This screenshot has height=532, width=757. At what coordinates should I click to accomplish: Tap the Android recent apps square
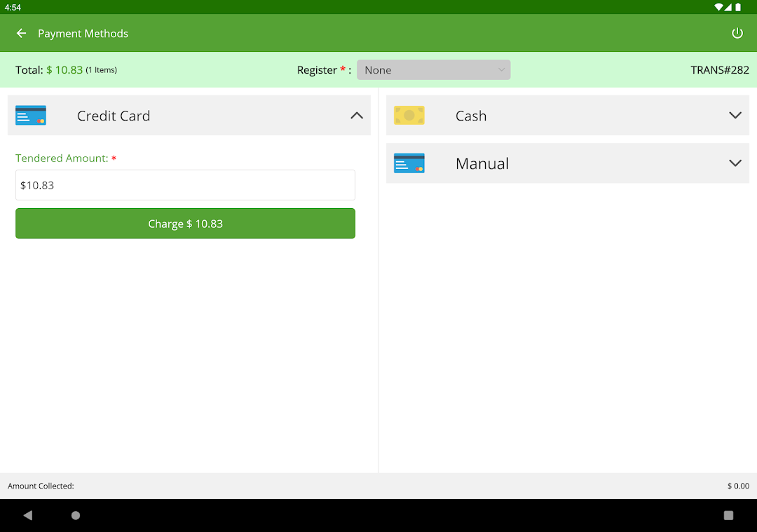tap(728, 515)
